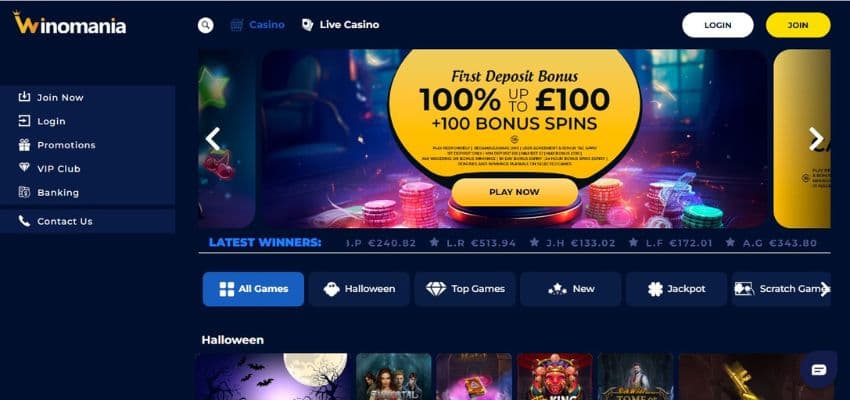
Task: Click the Winomania logo
Action: [69, 24]
